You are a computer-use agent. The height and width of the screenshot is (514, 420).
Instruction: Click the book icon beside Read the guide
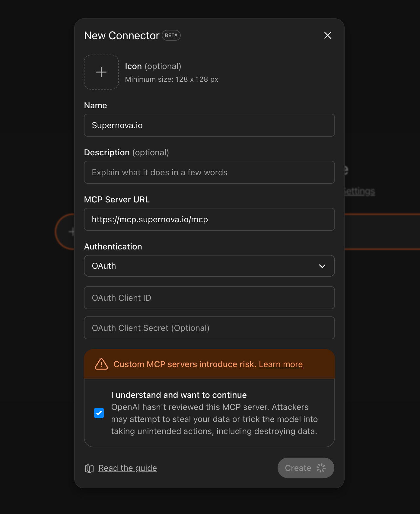point(89,468)
